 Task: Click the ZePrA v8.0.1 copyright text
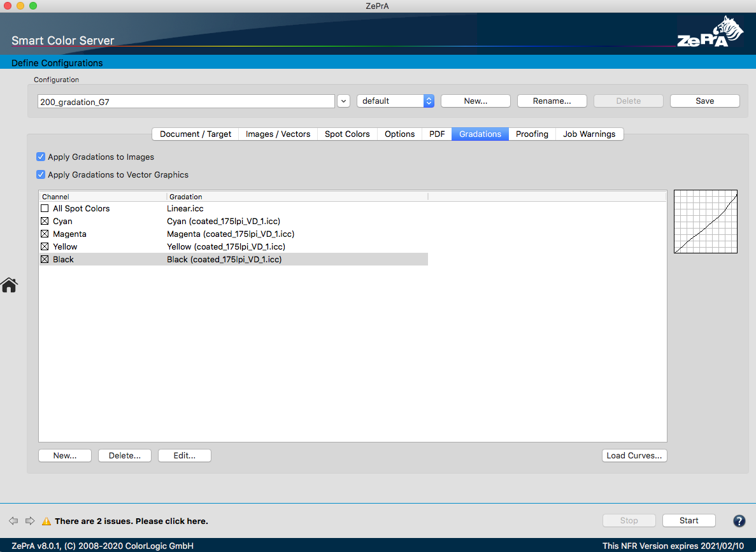point(102,546)
